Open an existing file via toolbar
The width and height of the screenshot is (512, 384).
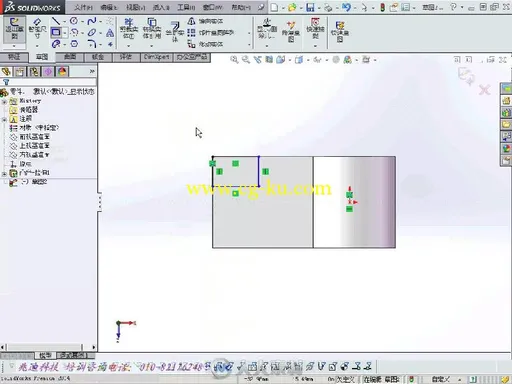coord(292,7)
